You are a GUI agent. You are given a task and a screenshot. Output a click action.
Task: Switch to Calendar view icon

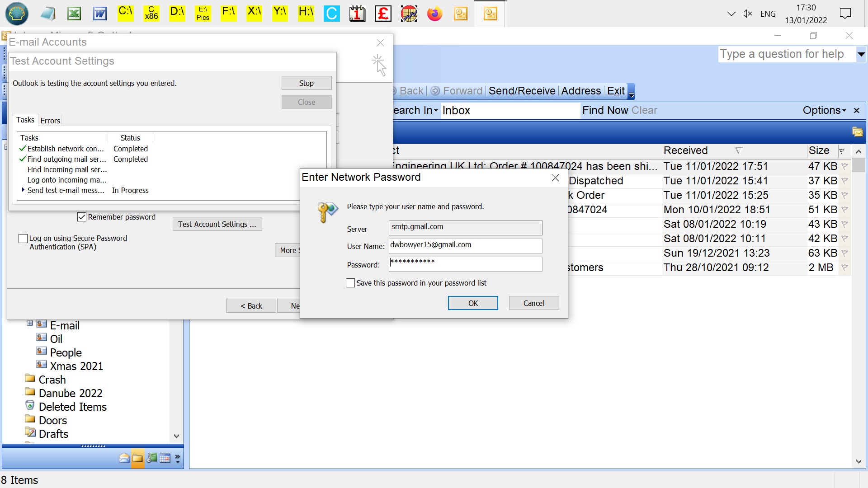coord(165,458)
